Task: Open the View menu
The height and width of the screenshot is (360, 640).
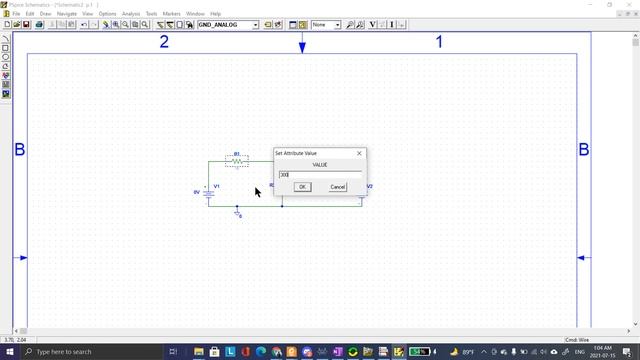Action: (x=87, y=14)
